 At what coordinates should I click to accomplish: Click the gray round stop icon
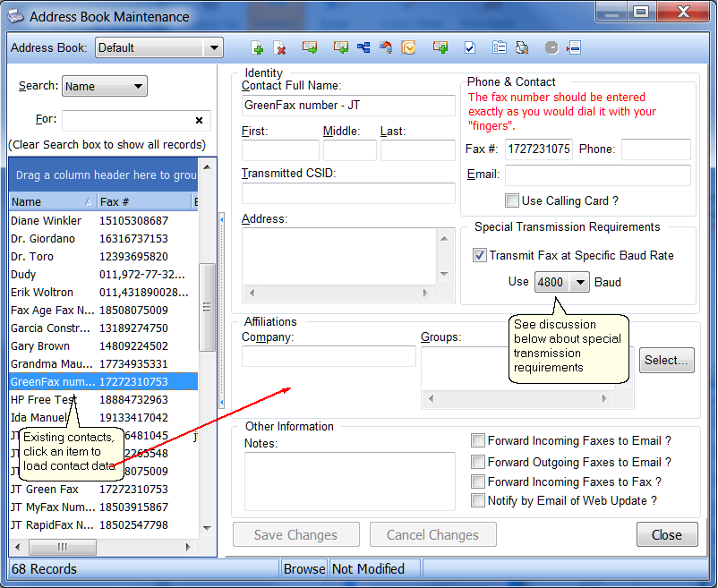coord(551,48)
